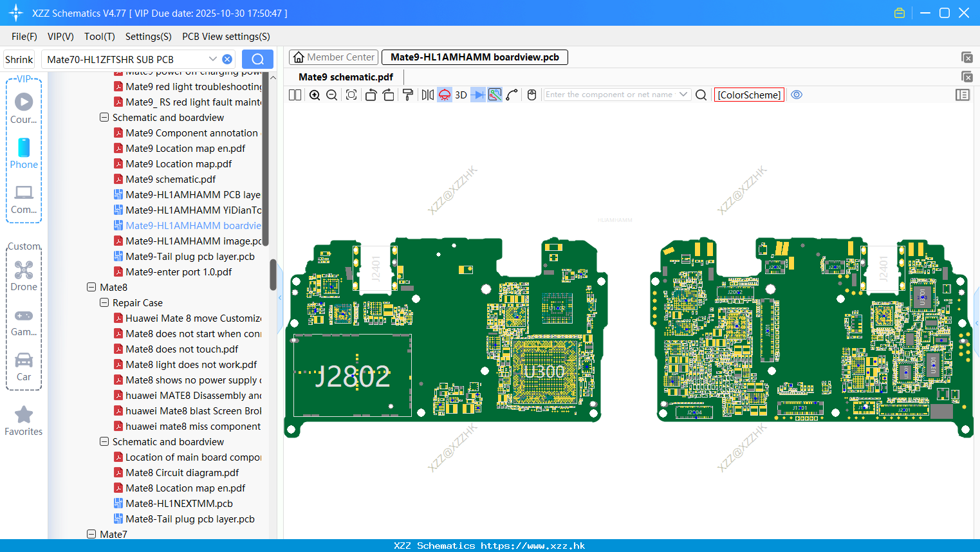This screenshot has height=552, width=980.
Task: Zoom in on the boardview
Action: pyautogui.click(x=315, y=95)
